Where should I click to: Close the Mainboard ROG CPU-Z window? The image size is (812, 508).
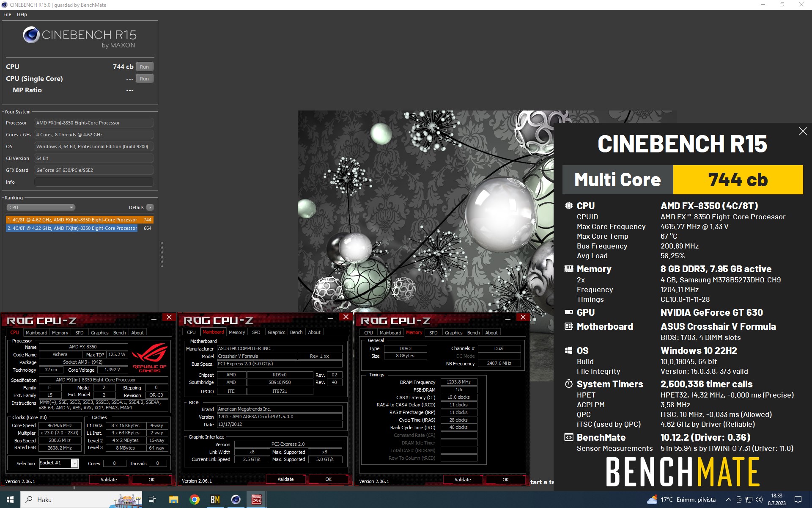pyautogui.click(x=346, y=317)
